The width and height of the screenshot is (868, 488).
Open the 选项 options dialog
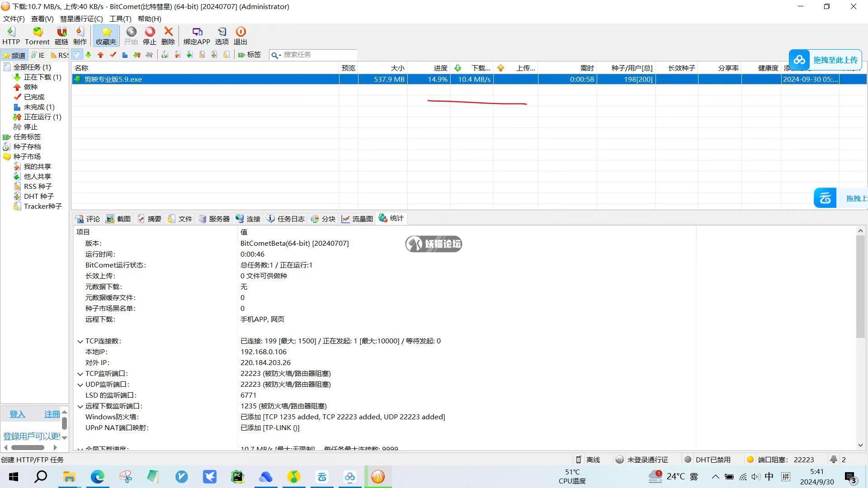(222, 36)
